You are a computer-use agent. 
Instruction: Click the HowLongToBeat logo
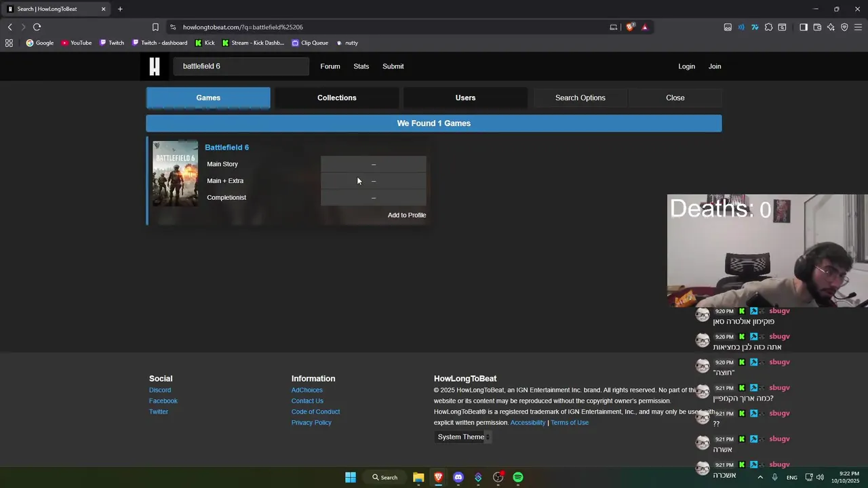(155, 66)
